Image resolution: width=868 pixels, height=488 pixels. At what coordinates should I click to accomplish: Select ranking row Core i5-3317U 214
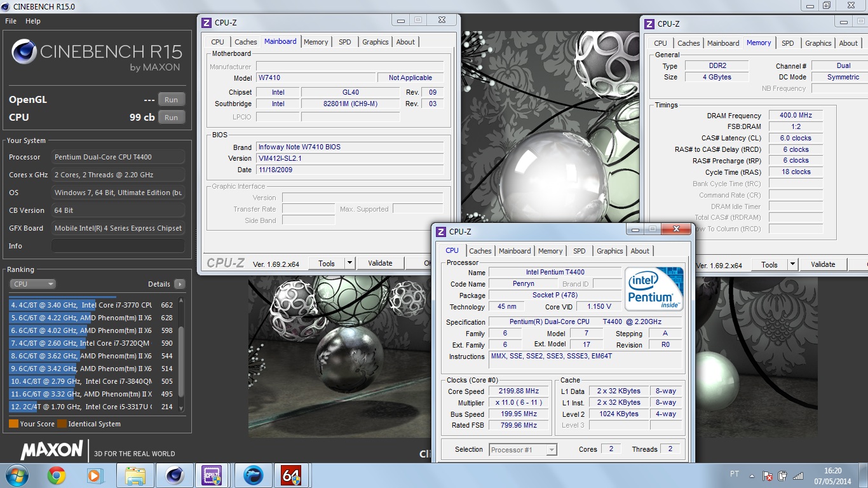(x=92, y=407)
